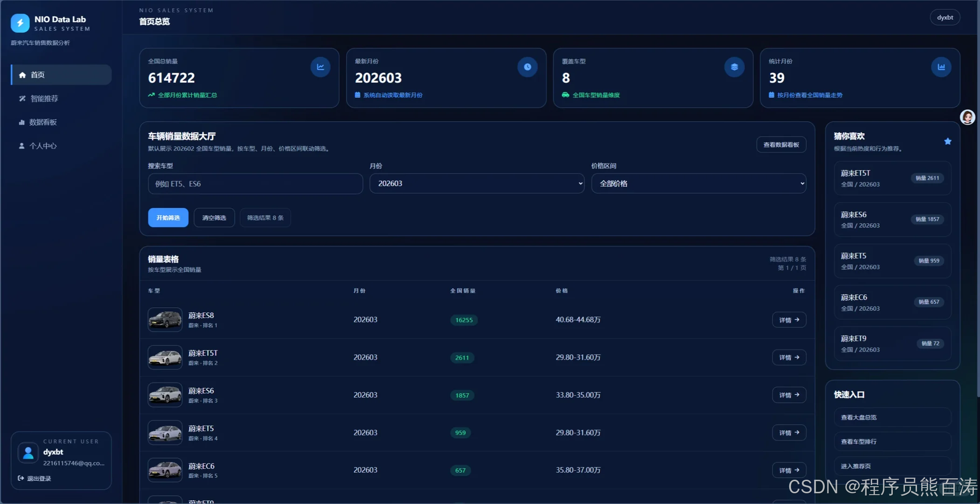Open the 首页 menu item
This screenshot has width=980, height=504.
pos(61,75)
